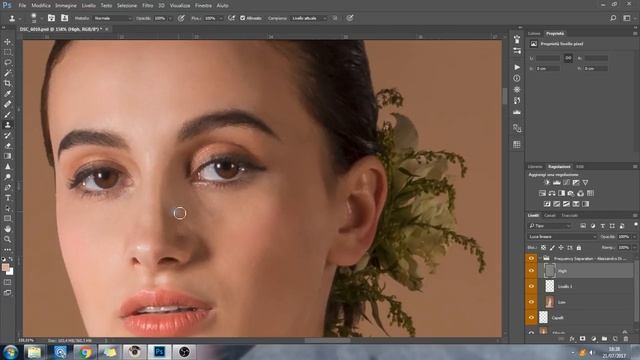Add a layer mask
Viewport: 640px width, 360px height.
582,339
